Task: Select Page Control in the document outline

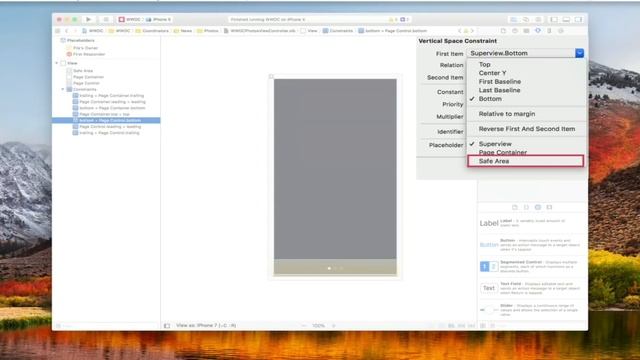Action: [x=83, y=83]
